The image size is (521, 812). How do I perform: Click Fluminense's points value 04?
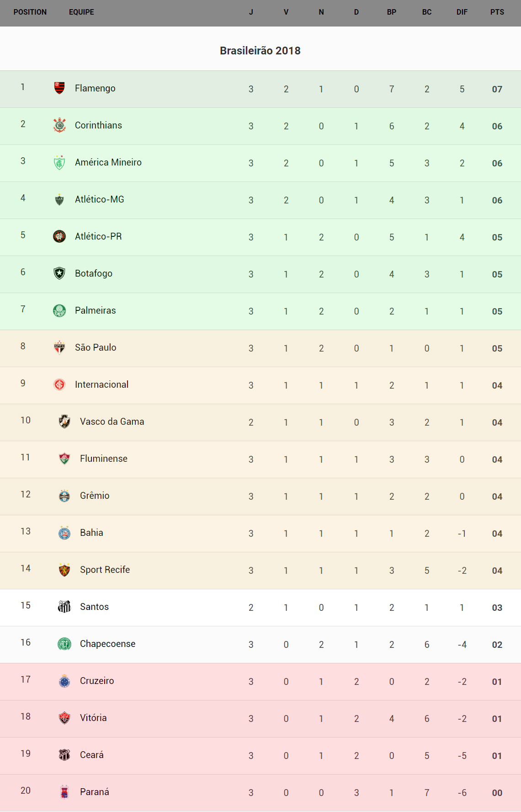click(x=497, y=459)
